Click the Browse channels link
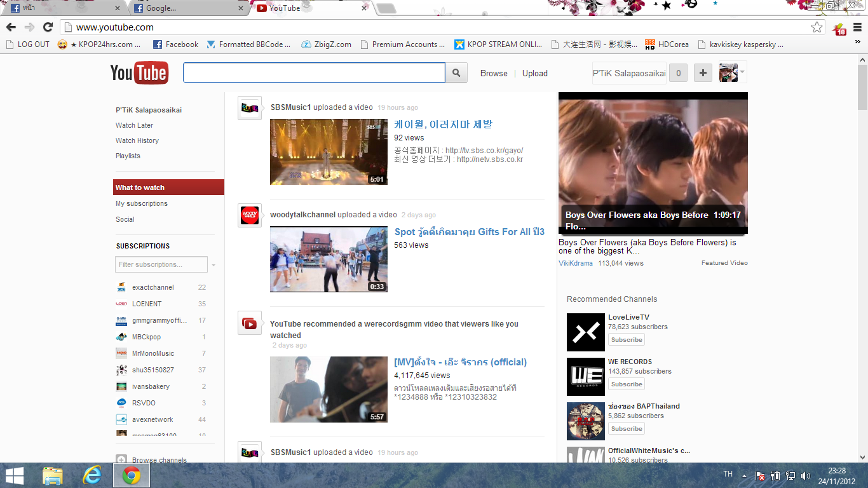Viewport: 868px width, 488px height. pos(159,460)
